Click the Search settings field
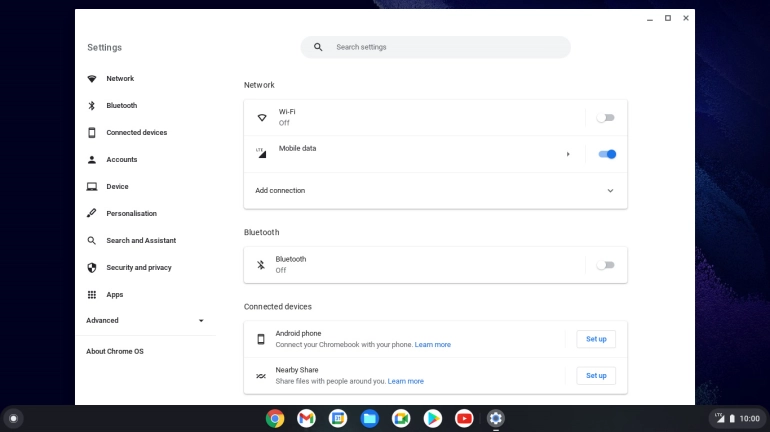 (x=435, y=47)
